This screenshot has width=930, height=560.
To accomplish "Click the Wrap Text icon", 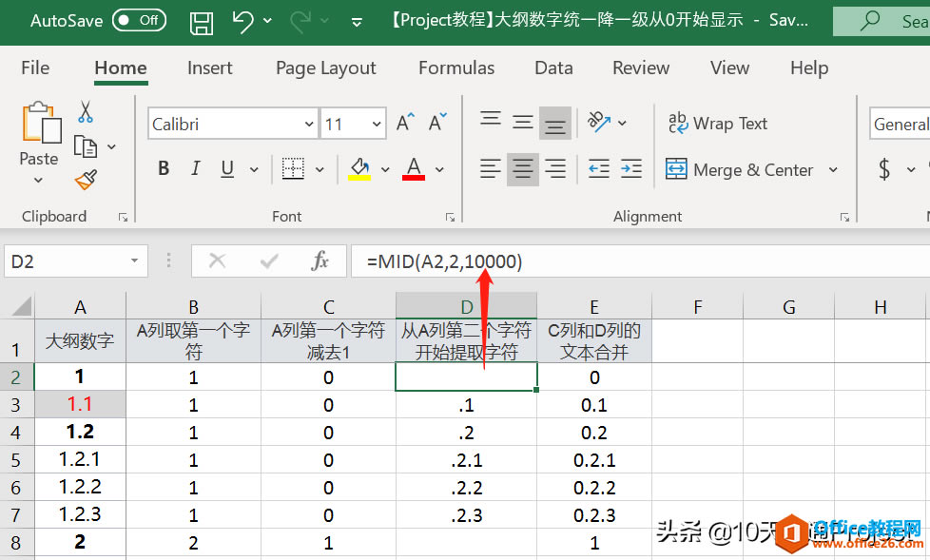I will pyautogui.click(x=678, y=123).
